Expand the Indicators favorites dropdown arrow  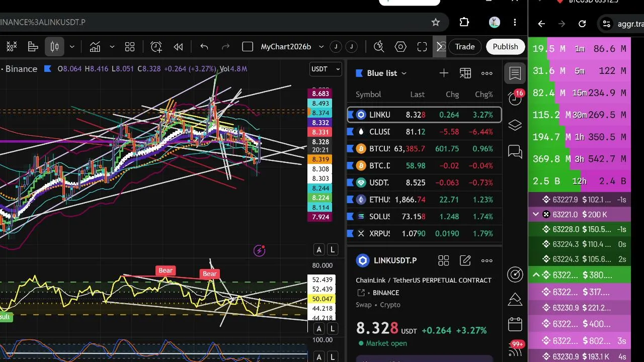[x=112, y=47]
